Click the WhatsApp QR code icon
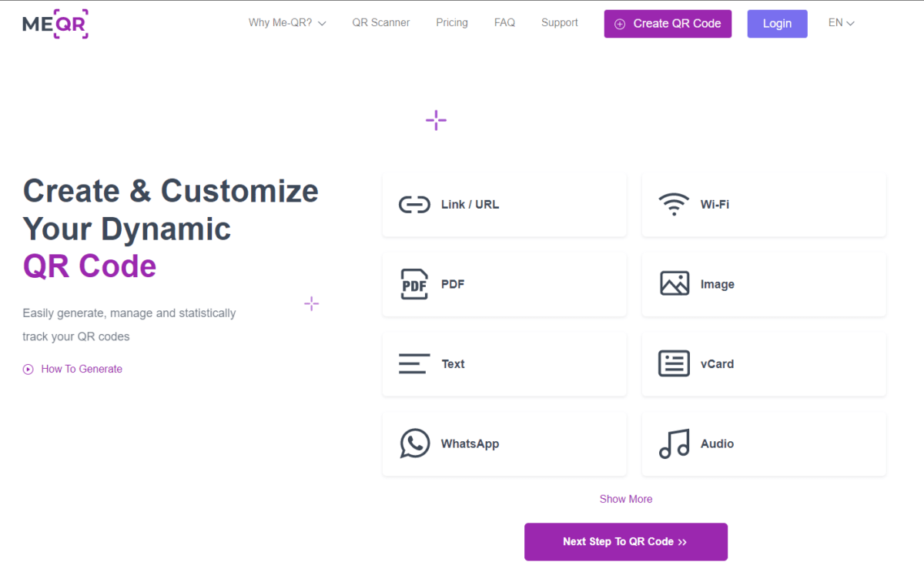Screen dimensions: 924x572 [x=414, y=443]
